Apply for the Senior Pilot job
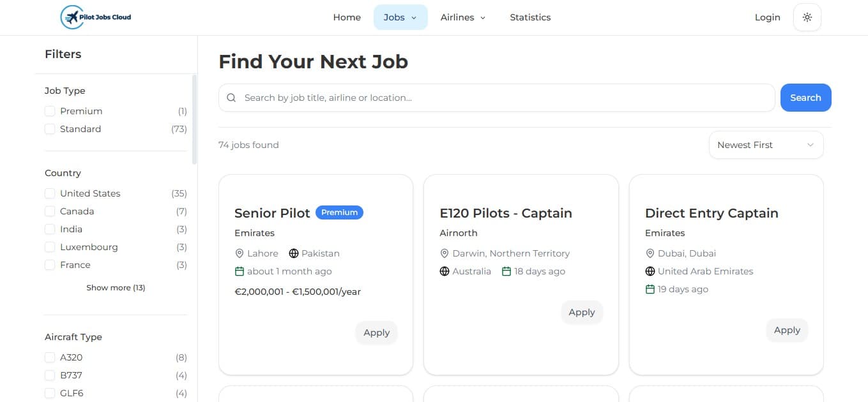868x402 pixels. 376,332
